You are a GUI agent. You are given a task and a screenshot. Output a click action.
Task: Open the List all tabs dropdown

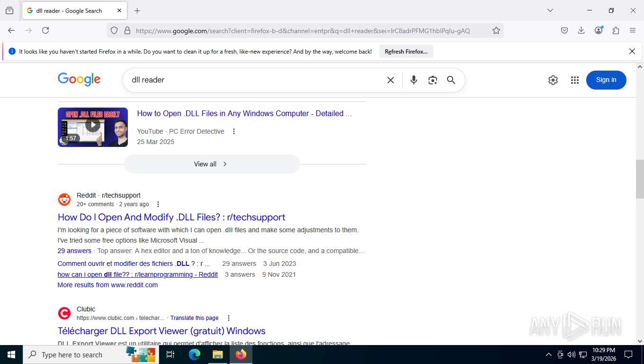(550, 10)
